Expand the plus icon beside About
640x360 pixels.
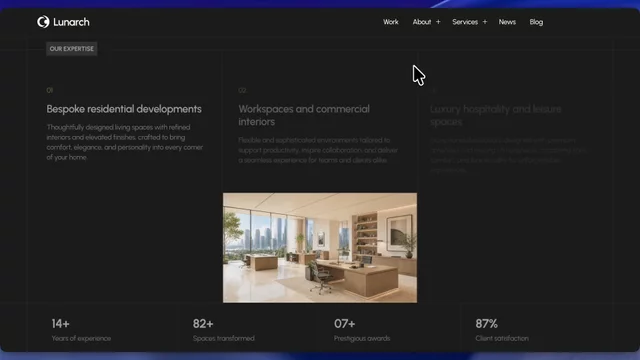438,22
